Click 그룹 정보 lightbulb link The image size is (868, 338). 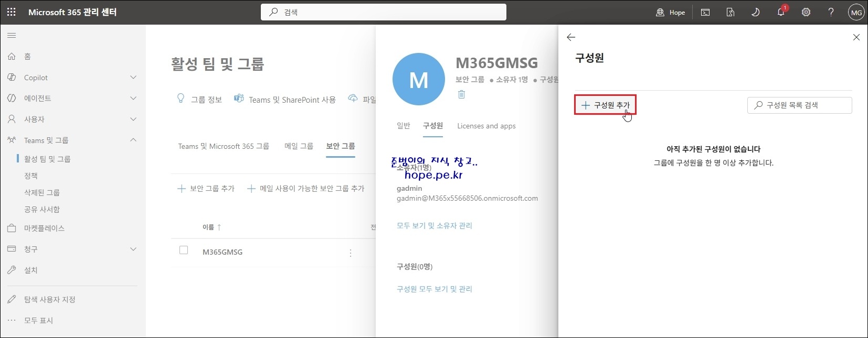point(199,99)
